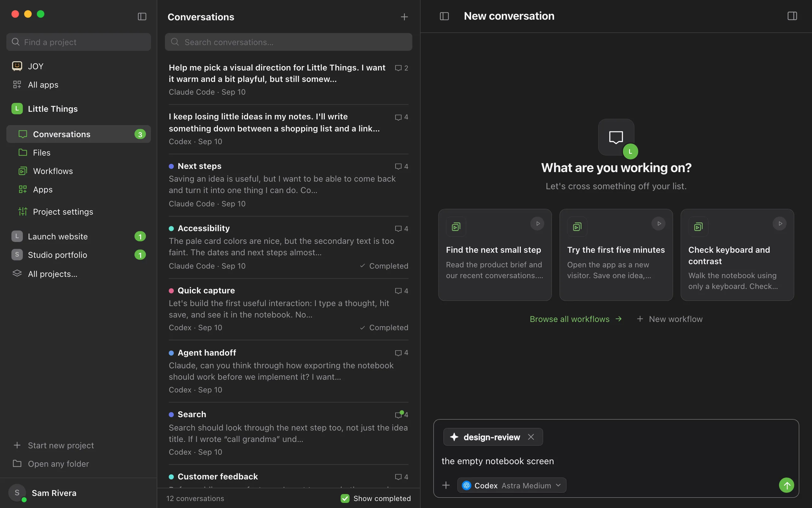This screenshot has height=508, width=812.
Task: Open the Files section
Action: pos(79,152)
